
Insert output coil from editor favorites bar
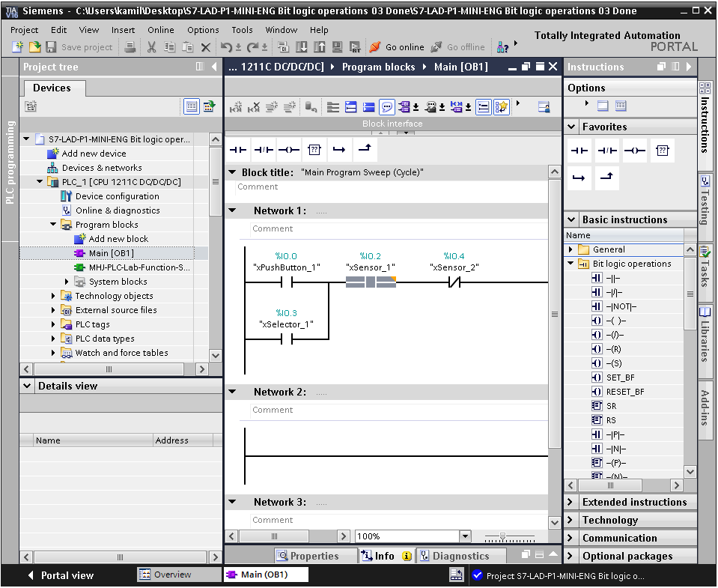click(x=289, y=150)
